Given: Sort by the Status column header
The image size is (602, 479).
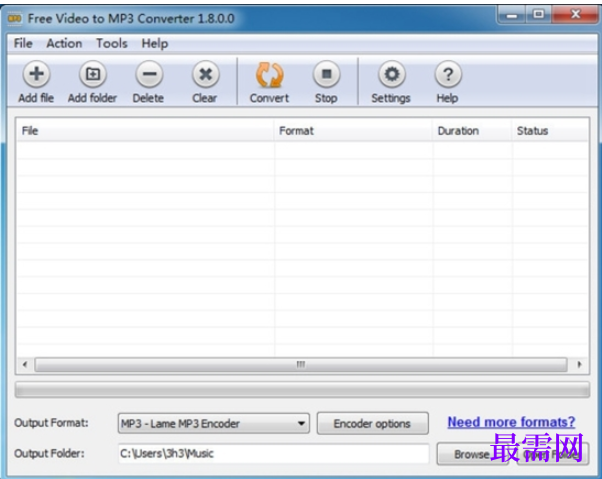Looking at the screenshot, I should (550, 131).
